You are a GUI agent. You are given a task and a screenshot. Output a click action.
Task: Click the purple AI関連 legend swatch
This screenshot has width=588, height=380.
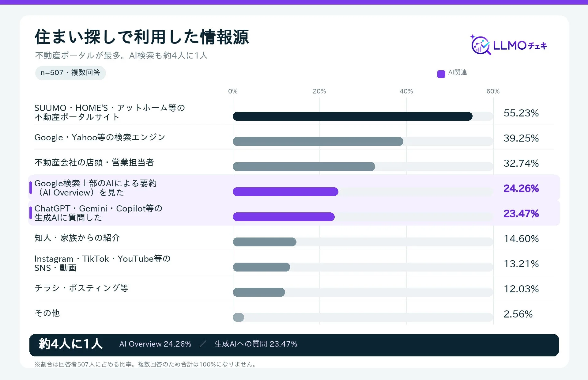coord(441,74)
